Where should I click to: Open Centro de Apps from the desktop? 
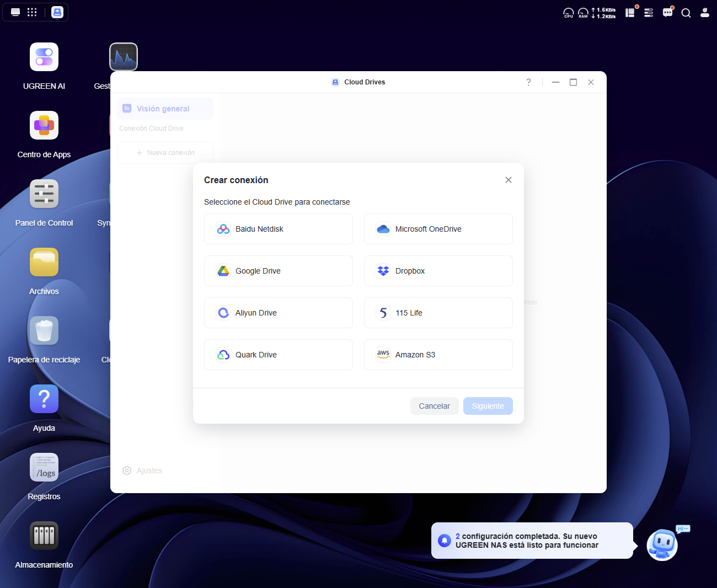pyautogui.click(x=44, y=125)
